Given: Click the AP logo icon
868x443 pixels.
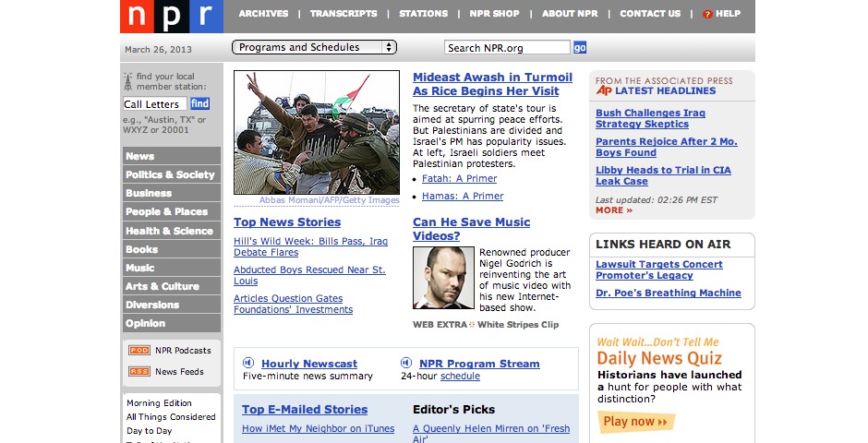Looking at the screenshot, I should [x=603, y=90].
